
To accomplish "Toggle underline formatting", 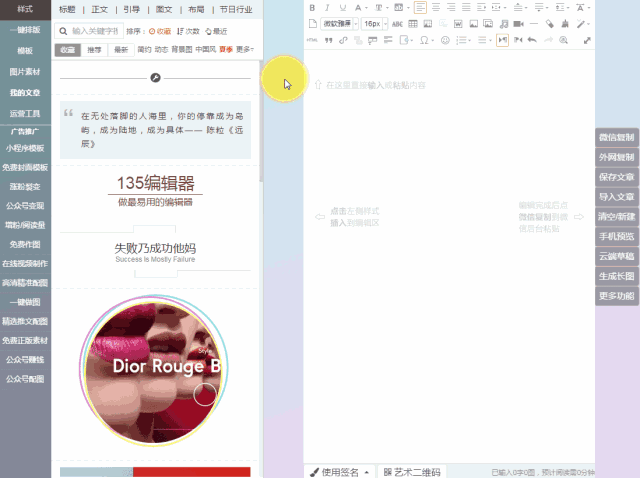I will pyautogui.click(x=342, y=8).
